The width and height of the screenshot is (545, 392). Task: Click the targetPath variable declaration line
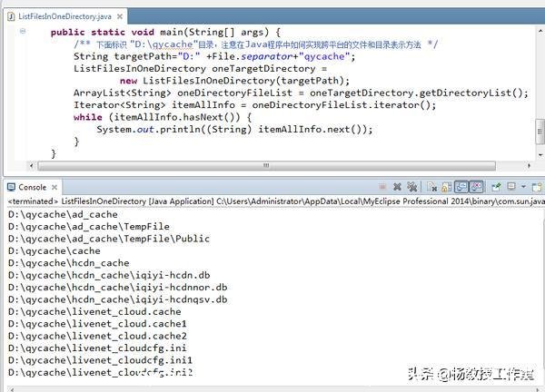(x=214, y=56)
